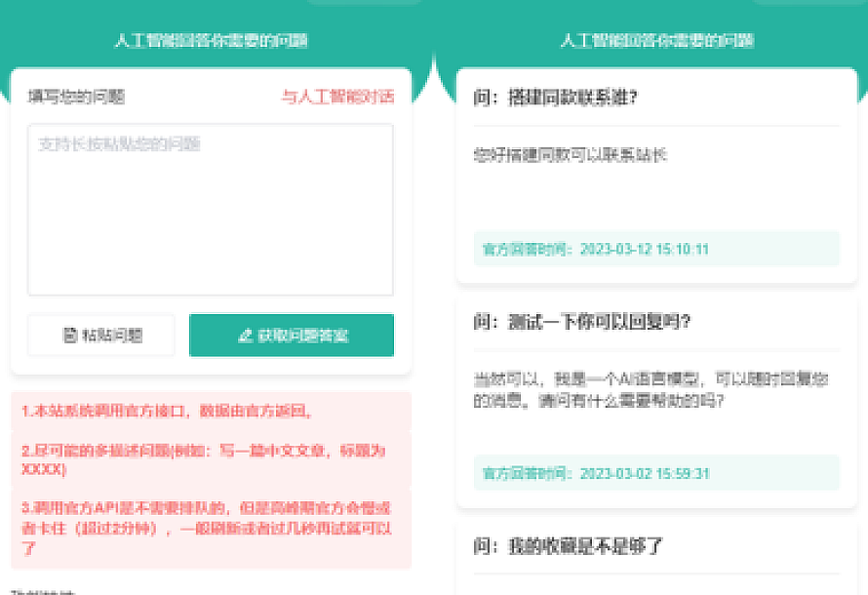
Task: Select notice 2 about 尽可能的多描述问题
Action: tap(204, 459)
